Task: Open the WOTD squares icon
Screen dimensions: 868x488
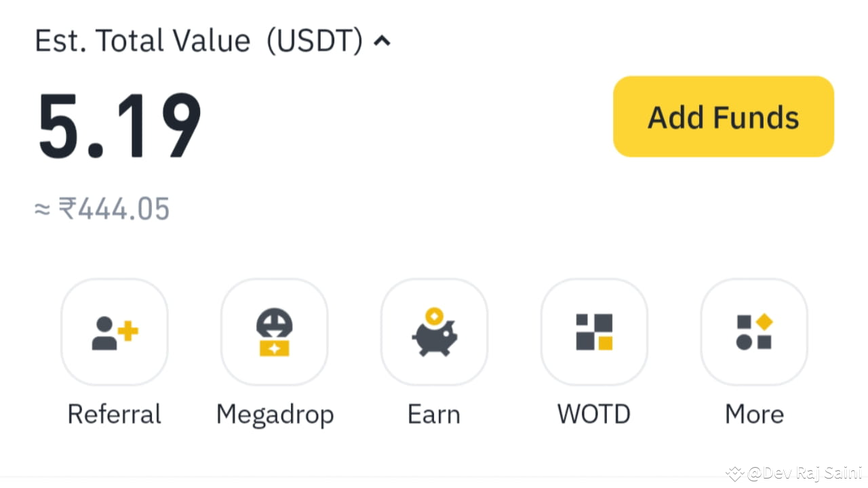Action: pos(594,332)
